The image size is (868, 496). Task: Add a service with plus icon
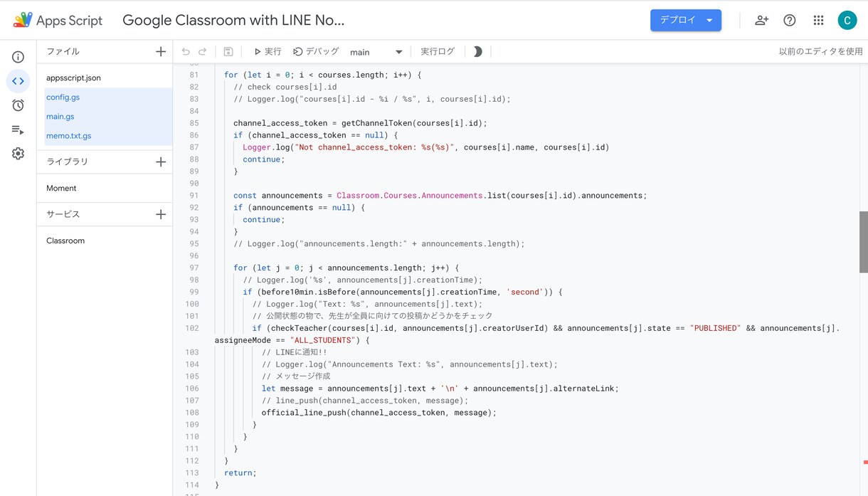pyautogui.click(x=161, y=214)
